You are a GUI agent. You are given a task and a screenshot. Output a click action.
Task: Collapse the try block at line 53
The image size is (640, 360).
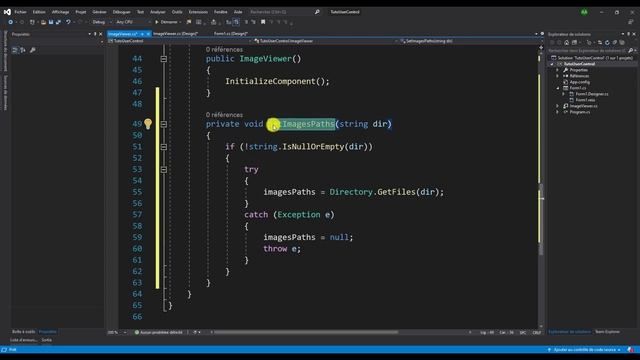point(164,169)
